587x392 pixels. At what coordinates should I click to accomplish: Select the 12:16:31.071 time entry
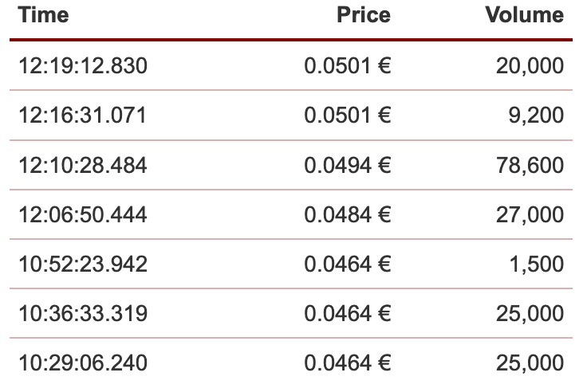click(x=83, y=116)
